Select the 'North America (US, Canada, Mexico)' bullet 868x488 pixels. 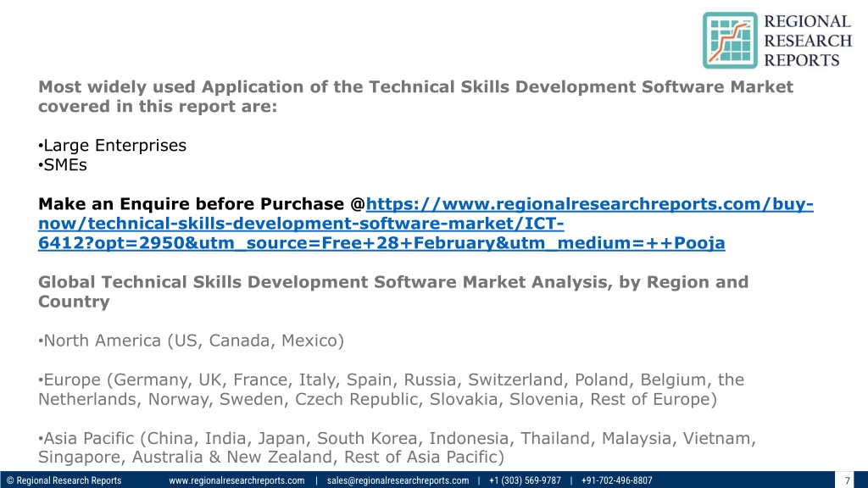point(191,341)
